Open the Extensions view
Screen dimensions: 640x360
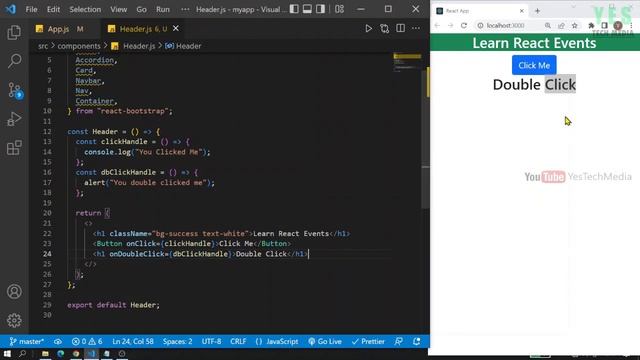pyautogui.click(x=14, y=148)
